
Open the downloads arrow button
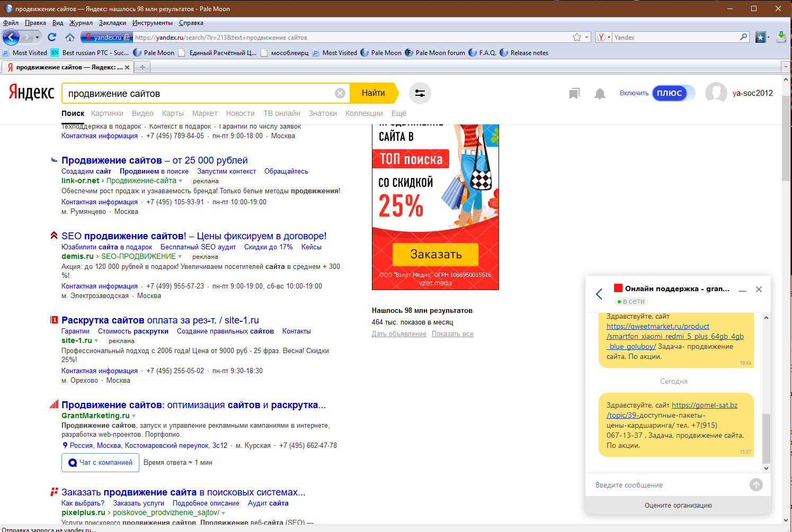[781, 37]
